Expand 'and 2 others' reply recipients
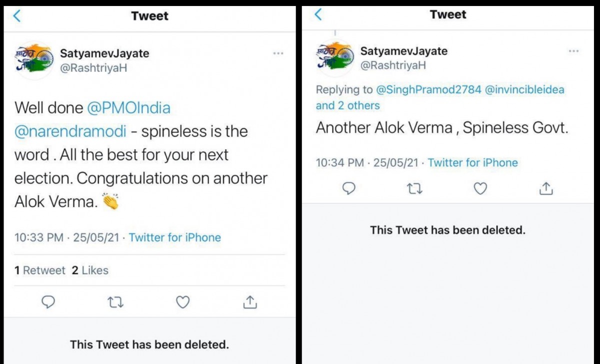The image size is (600, 364). (347, 105)
